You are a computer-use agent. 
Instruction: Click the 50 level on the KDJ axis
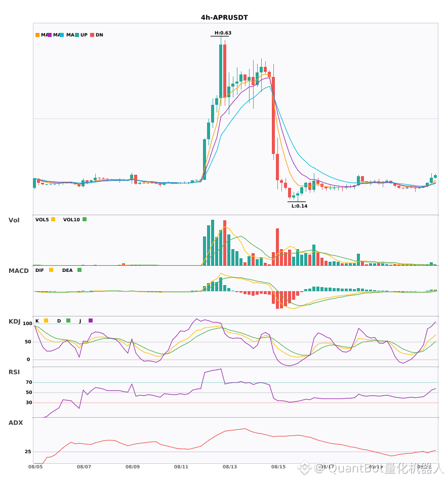point(28,342)
